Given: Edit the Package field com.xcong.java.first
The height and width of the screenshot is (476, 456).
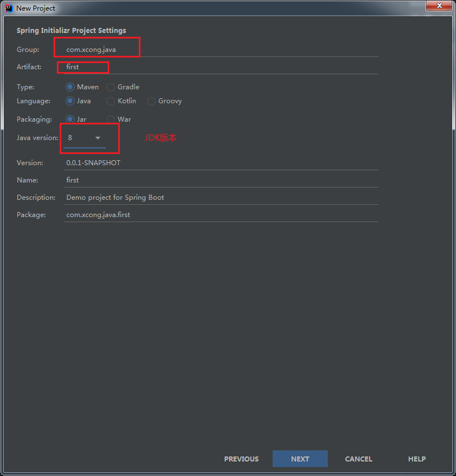Looking at the screenshot, I should pyautogui.click(x=221, y=215).
